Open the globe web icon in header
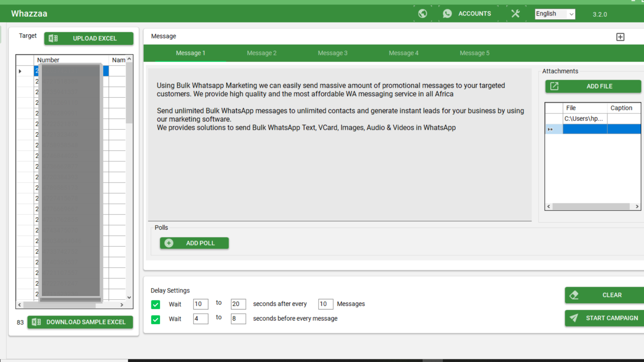Viewport: 644px width, 362px height. click(422, 14)
